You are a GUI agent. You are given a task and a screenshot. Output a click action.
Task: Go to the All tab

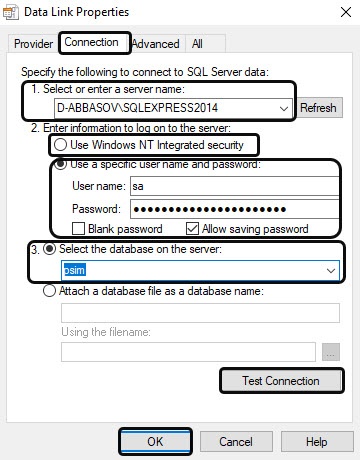[x=197, y=44]
